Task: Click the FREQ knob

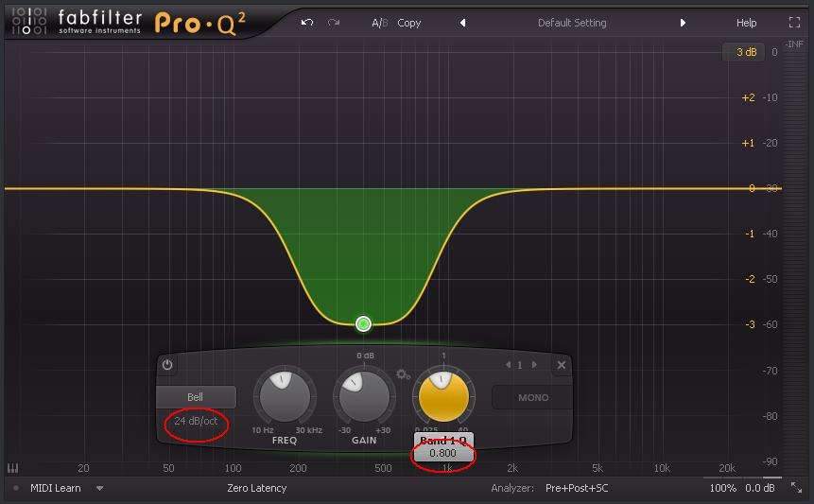Action: pos(285,396)
